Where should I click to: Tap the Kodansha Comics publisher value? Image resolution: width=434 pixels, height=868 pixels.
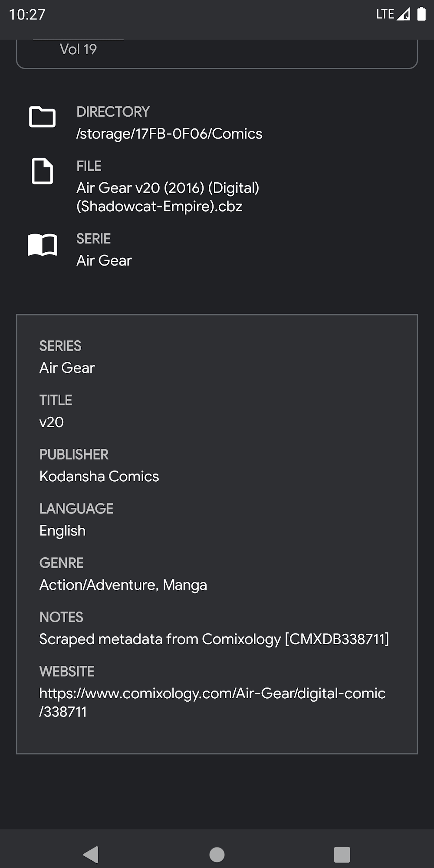pyautogui.click(x=99, y=476)
